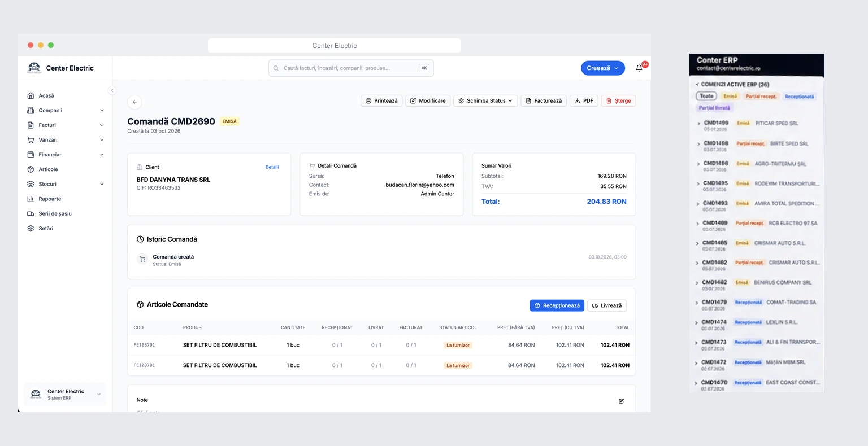The height and width of the screenshot is (446, 868).
Task: Expand order CMD1499 PITICAR SPED SRL
Action: [x=699, y=123]
